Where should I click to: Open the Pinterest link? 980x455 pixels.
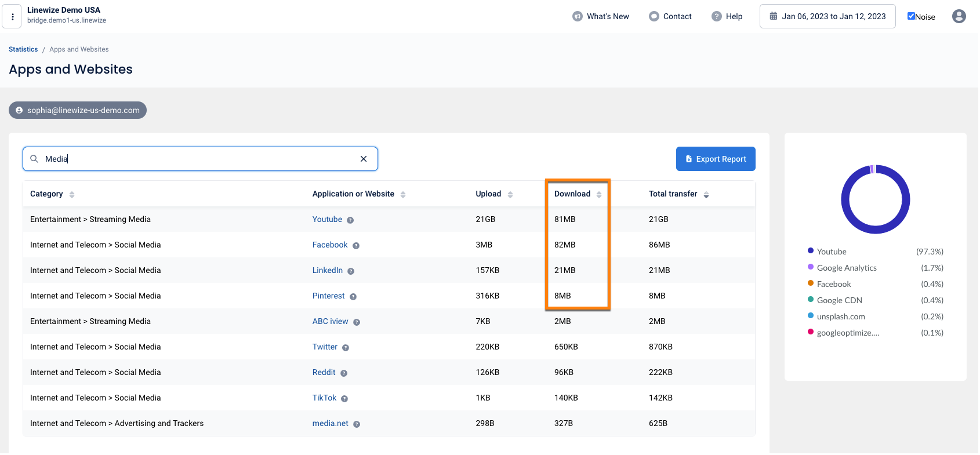(328, 296)
